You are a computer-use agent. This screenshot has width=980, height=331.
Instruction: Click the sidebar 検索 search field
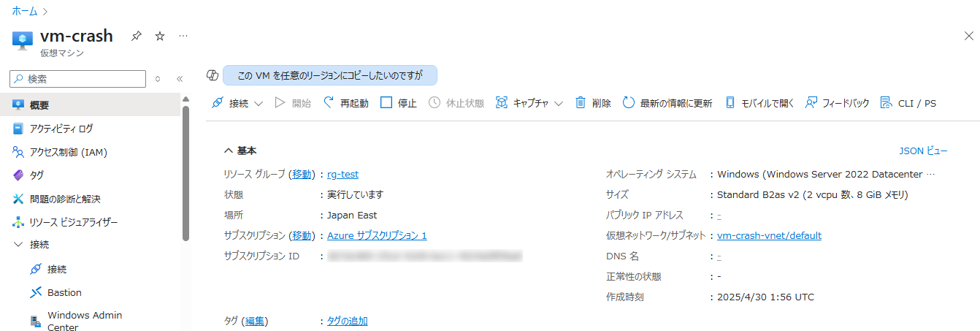click(x=77, y=79)
